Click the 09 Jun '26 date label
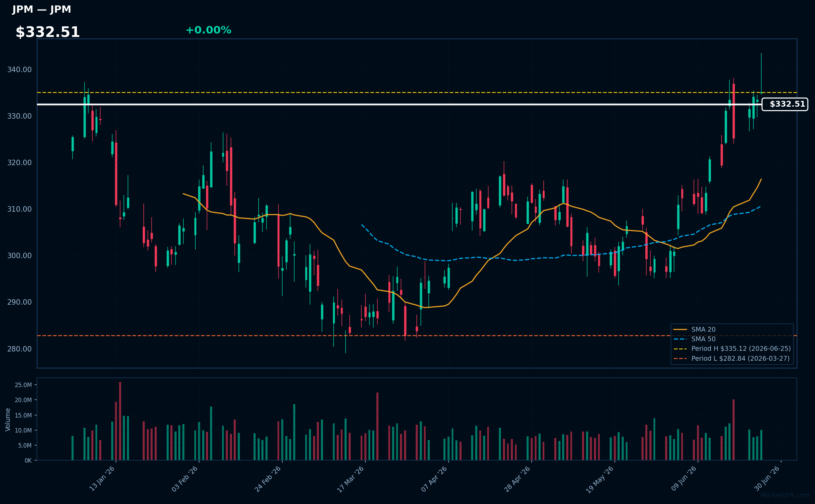815x504 pixels. tap(684, 478)
